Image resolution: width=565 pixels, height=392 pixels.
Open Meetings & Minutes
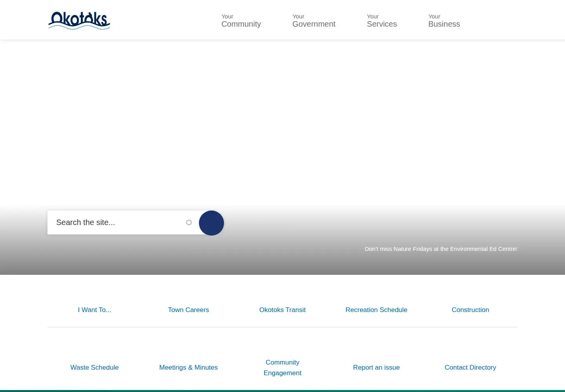pos(188,367)
